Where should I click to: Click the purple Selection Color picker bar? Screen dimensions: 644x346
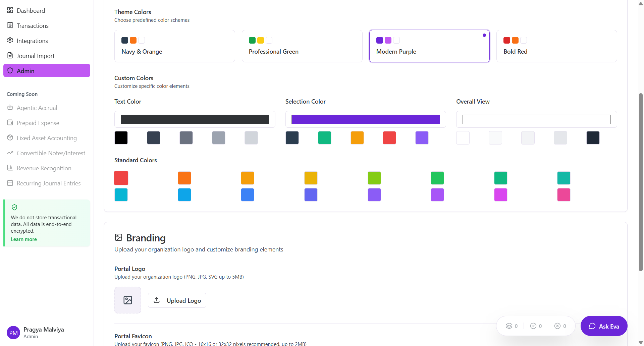pos(366,119)
